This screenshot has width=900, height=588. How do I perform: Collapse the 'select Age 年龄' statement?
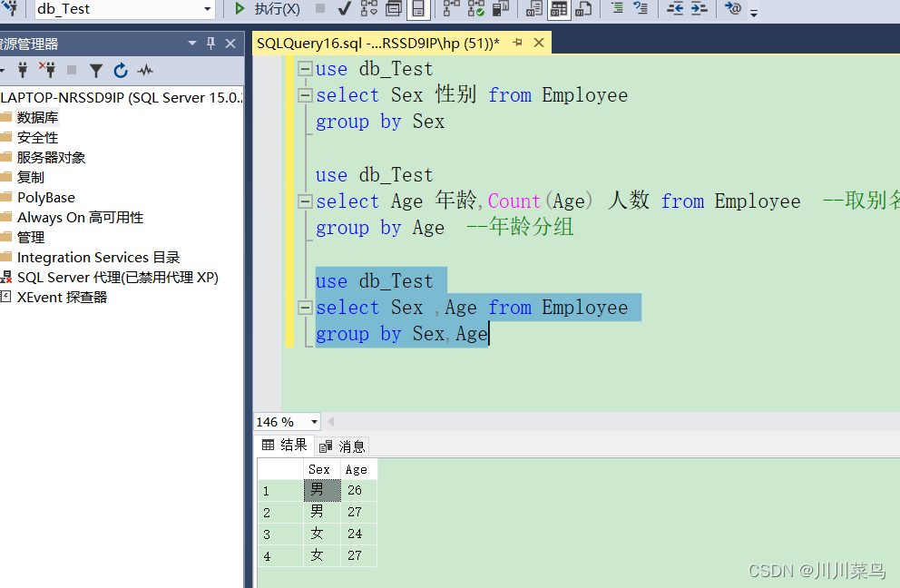coord(306,201)
